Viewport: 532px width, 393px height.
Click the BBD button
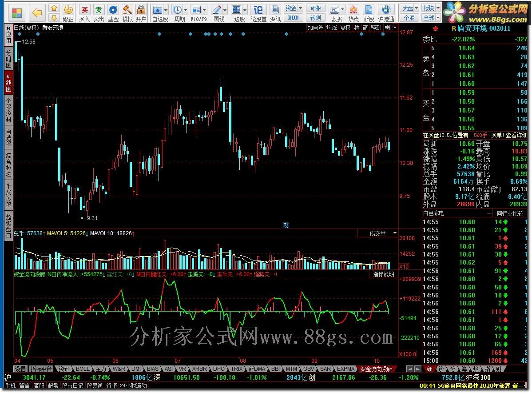(x=294, y=18)
